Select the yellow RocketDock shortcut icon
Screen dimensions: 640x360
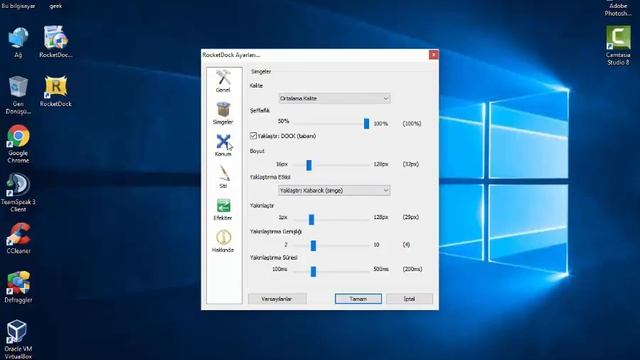pyautogui.click(x=56, y=91)
